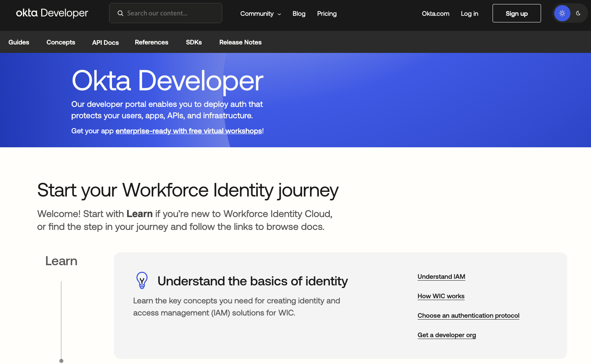Click the Learn timeline marker dot

61,361
